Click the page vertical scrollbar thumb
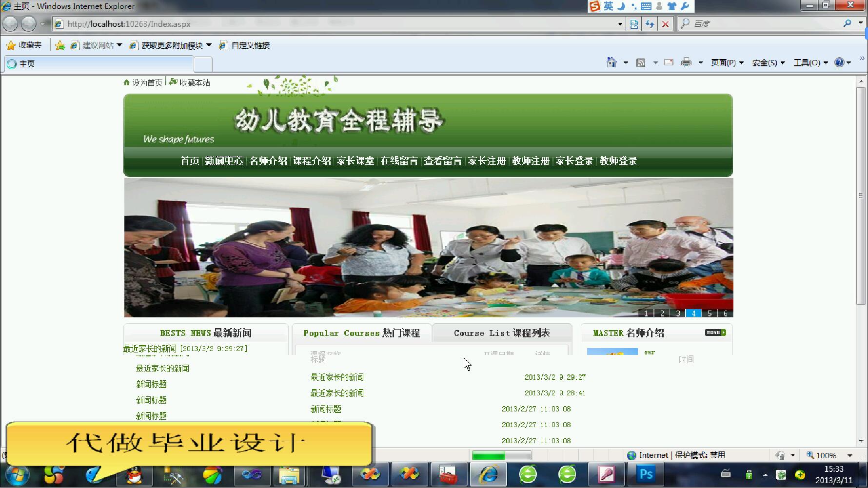The height and width of the screenshot is (488, 868). point(861,195)
